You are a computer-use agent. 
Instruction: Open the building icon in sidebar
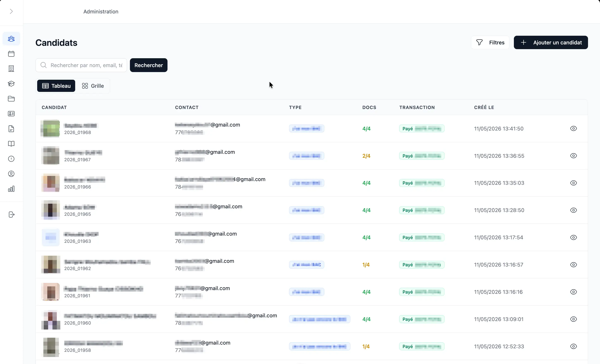tap(11, 69)
